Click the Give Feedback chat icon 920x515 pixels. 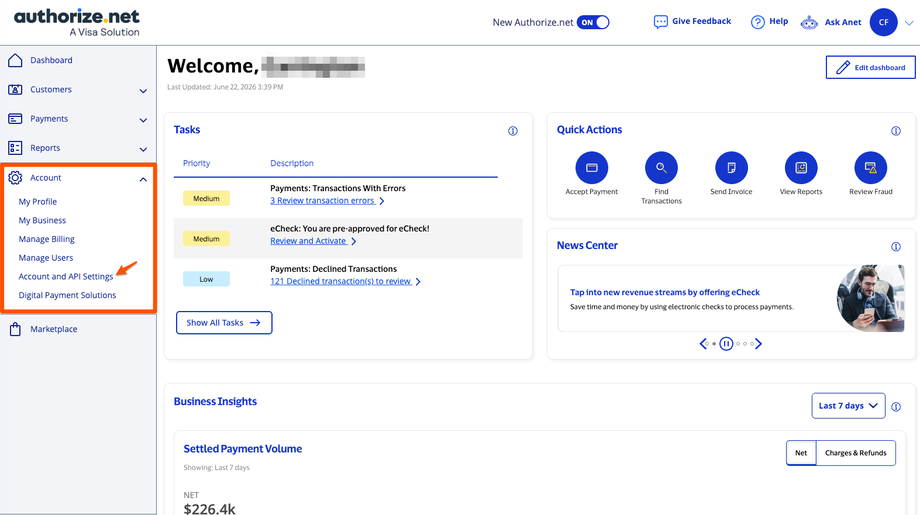[x=661, y=22]
